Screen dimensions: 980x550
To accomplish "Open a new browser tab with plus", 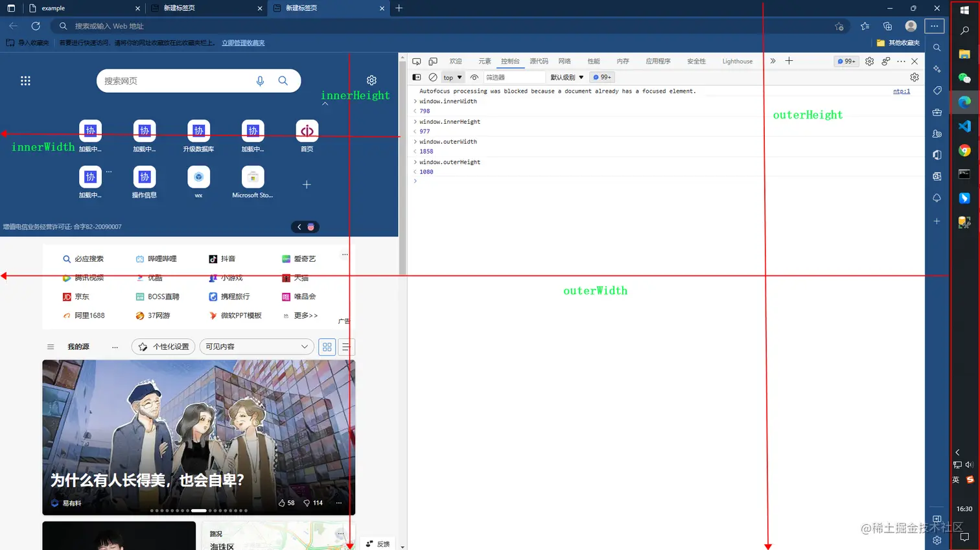I will point(399,8).
